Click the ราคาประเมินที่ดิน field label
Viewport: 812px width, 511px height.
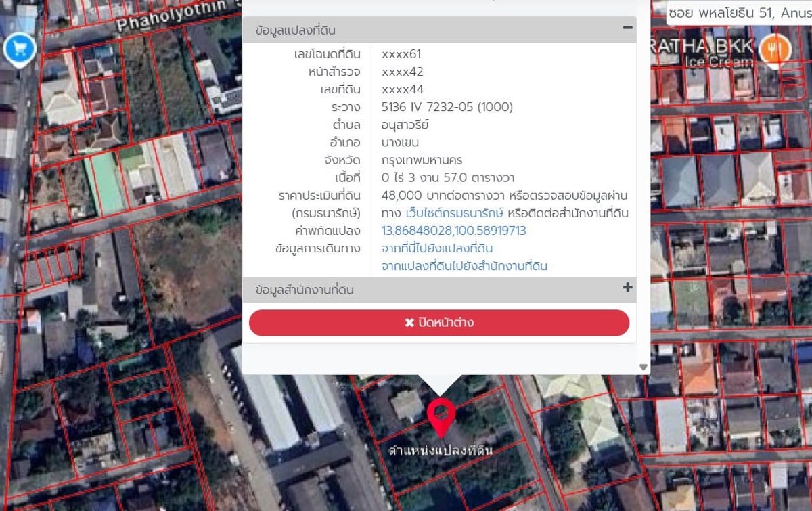pos(320,196)
